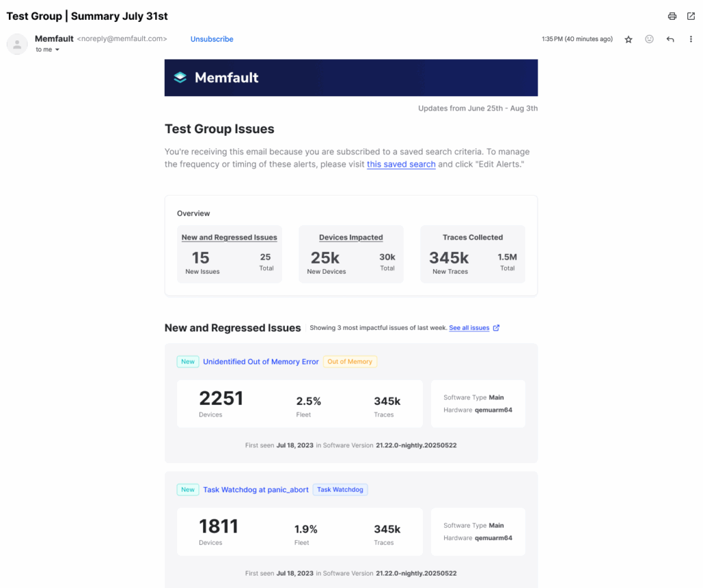Add emoji reaction to email
Image resolution: width=703 pixels, height=588 pixels.
tap(649, 39)
